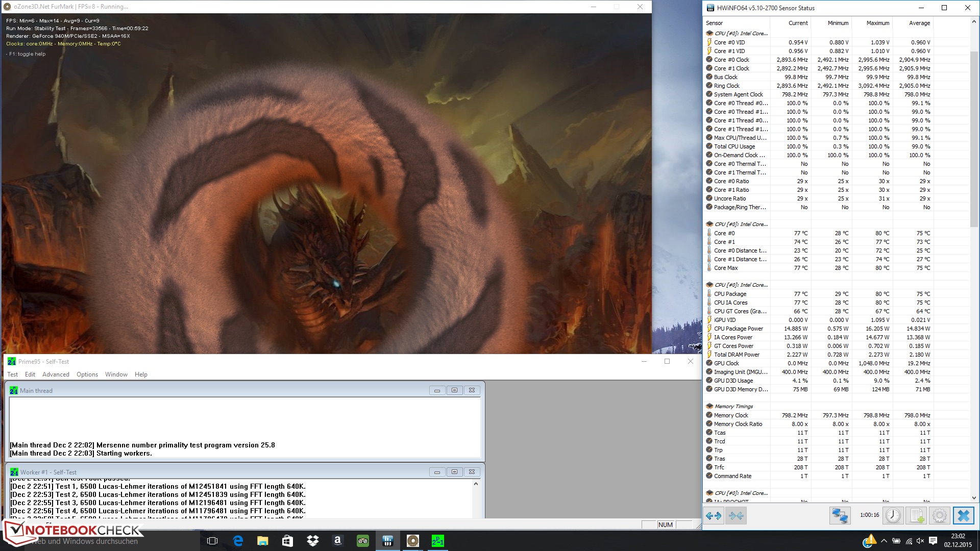980x551 pixels.
Task: Click the Maximum column header
Action: [x=872, y=23]
